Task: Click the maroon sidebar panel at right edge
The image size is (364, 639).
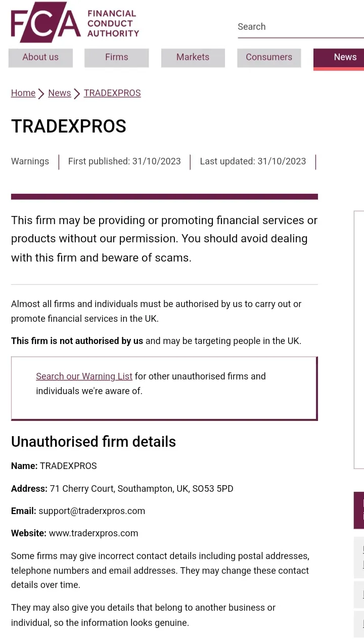Action: (359, 510)
